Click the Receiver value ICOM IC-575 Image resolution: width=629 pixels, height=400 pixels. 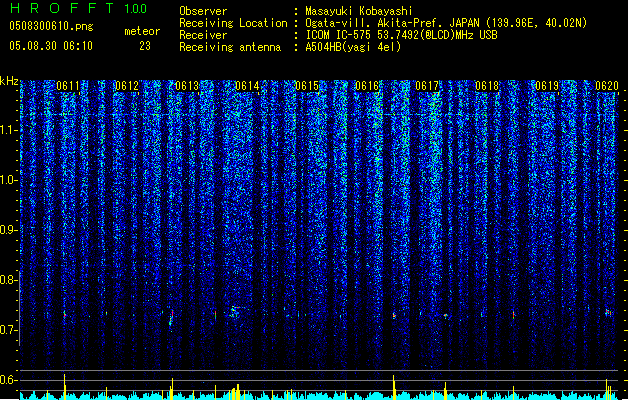[337, 35]
